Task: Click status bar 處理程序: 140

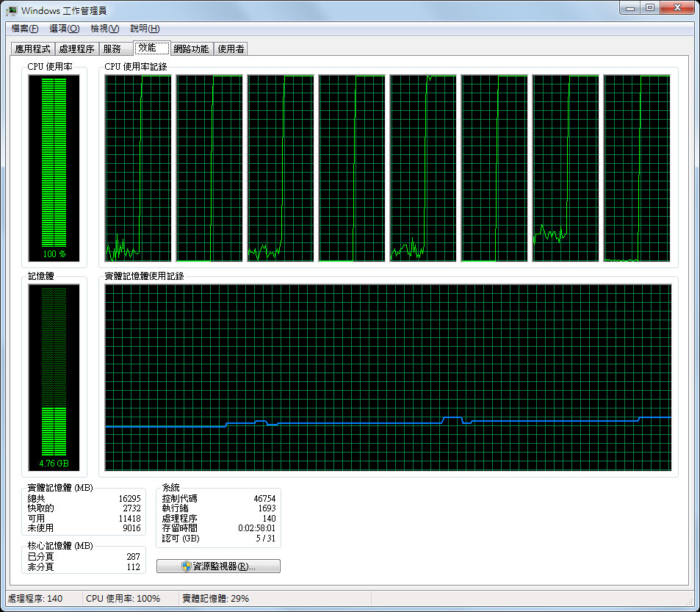Action: (35, 599)
